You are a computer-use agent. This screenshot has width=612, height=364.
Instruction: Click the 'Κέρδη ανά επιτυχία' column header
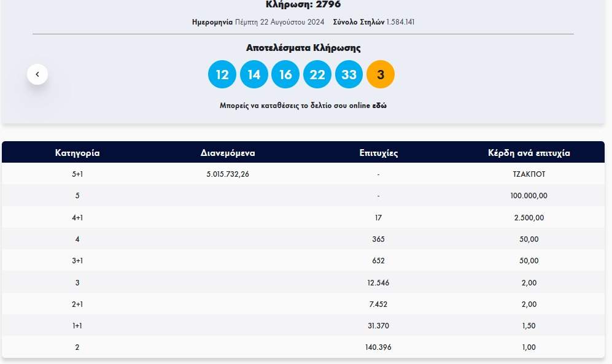coord(529,153)
